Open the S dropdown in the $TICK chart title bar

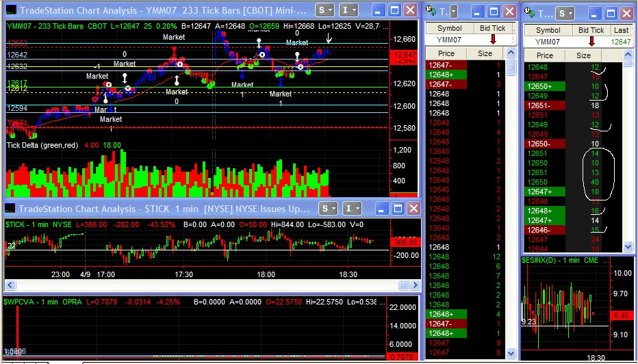329,209
